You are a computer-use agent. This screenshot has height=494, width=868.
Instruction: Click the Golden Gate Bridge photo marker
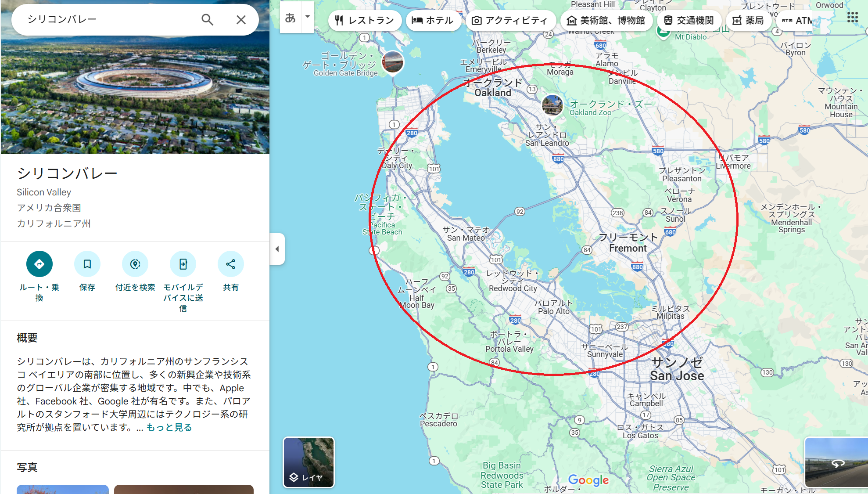(x=393, y=62)
